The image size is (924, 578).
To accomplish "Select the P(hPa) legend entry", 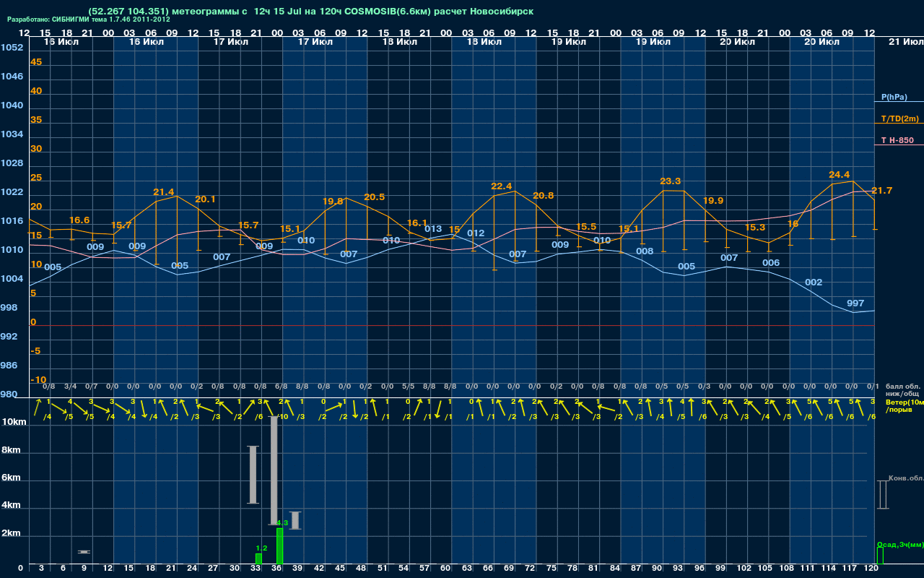I will click(x=894, y=97).
